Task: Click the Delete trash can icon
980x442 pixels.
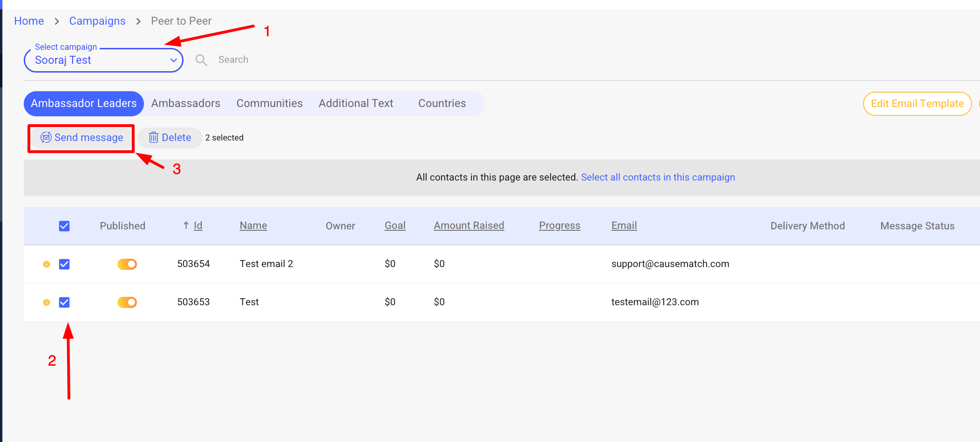Action: (153, 138)
